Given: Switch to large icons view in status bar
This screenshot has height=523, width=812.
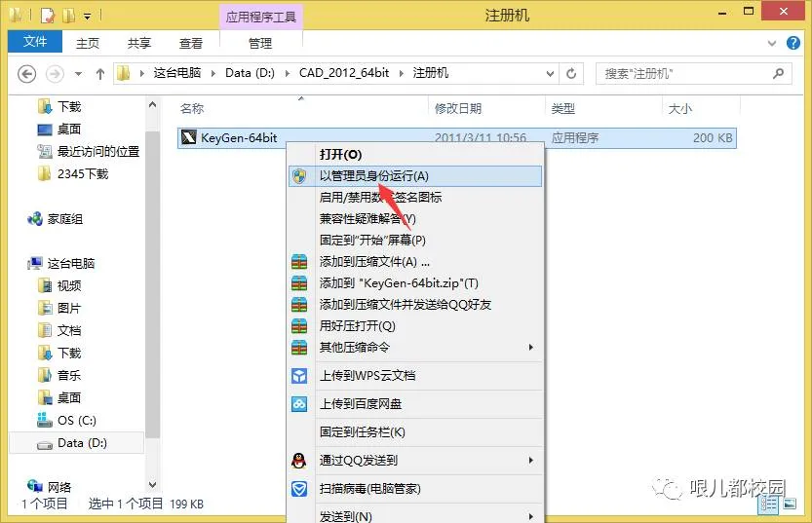Looking at the screenshot, I should 790,504.
